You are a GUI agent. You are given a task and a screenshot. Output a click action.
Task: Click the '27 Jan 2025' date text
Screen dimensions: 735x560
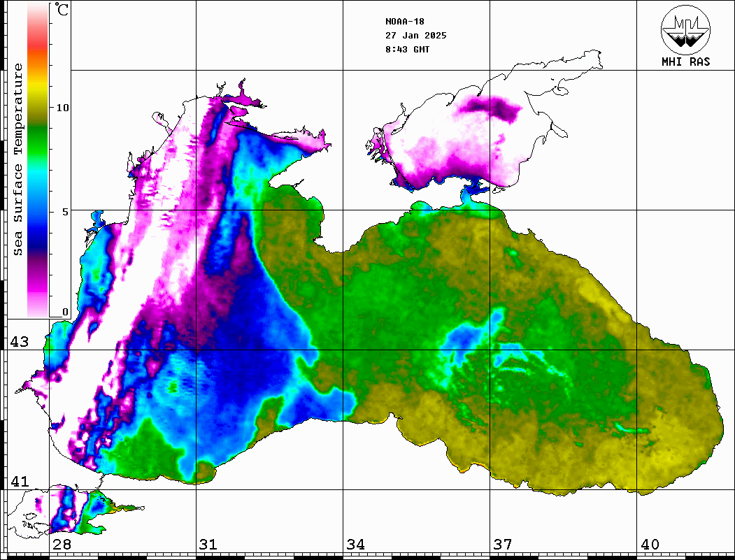point(416,36)
